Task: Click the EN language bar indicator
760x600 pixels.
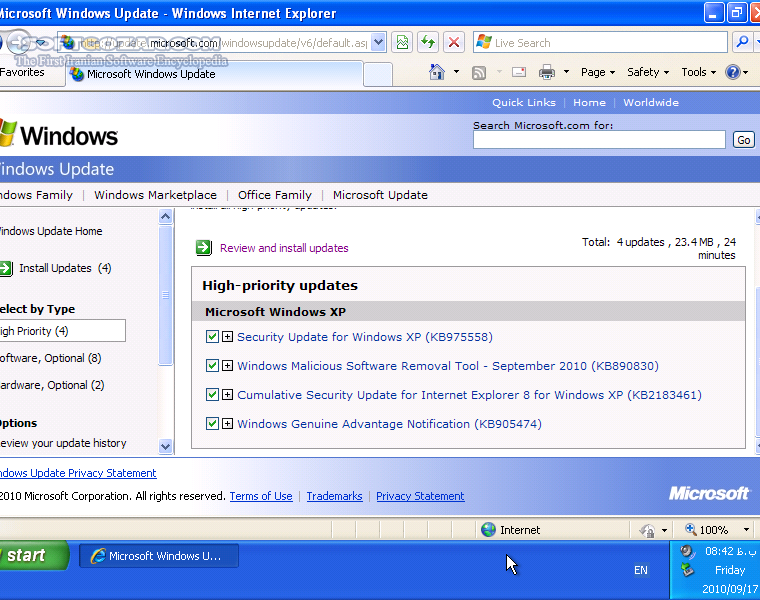Action: [641, 570]
